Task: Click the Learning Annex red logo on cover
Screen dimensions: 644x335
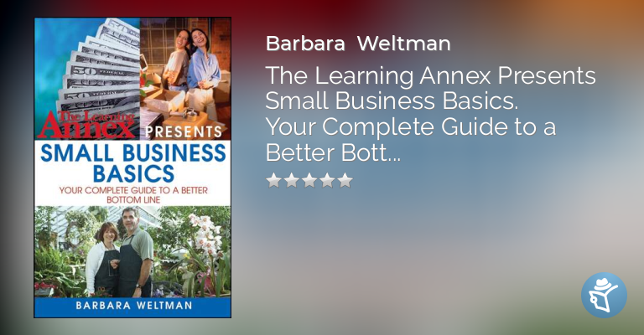Action: click(x=87, y=124)
